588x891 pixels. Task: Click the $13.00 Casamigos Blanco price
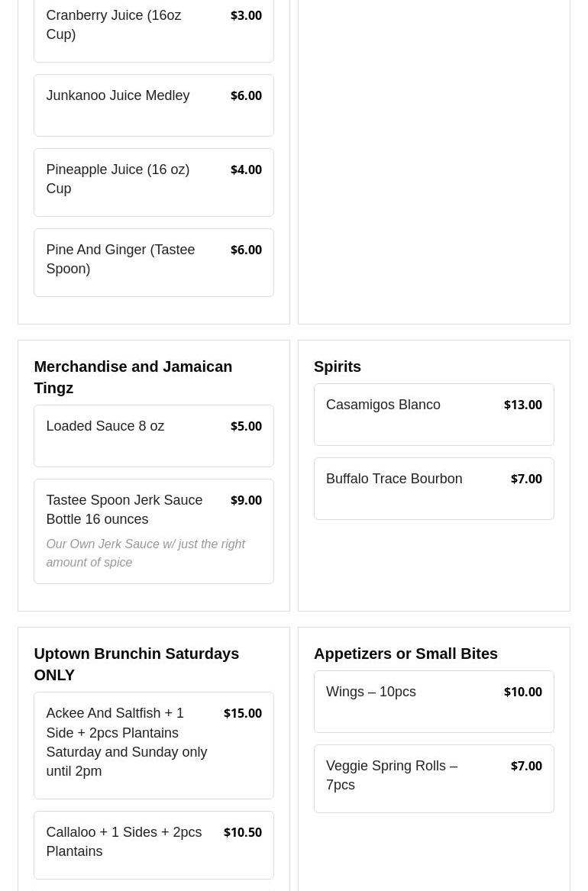[522, 405]
